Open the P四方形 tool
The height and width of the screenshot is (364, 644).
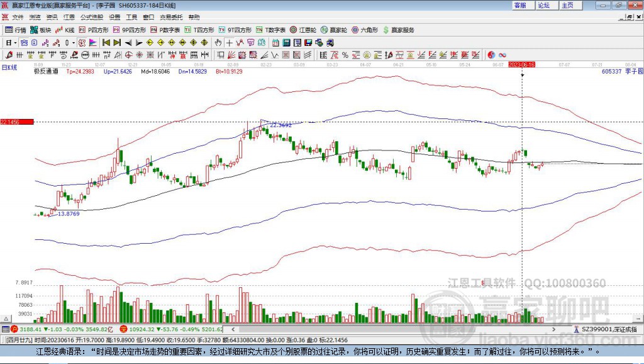pyautogui.click(x=94, y=30)
